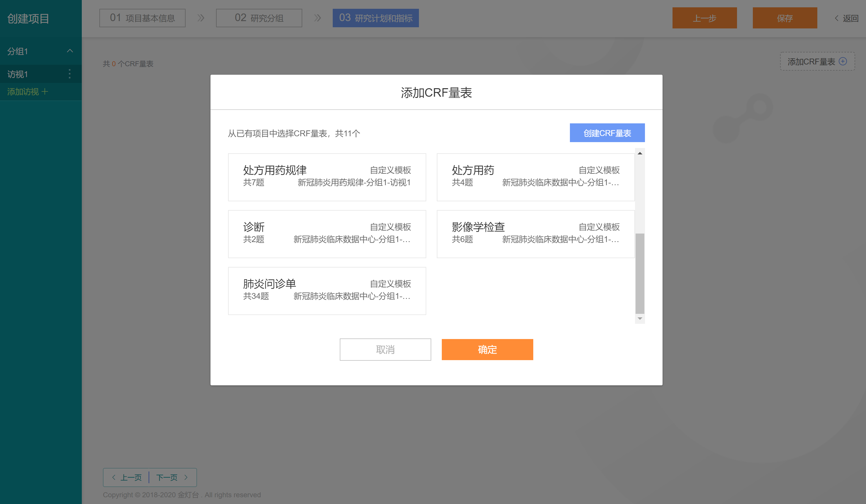Collapse the 分组1 group chevron
This screenshot has height=504, width=866.
[x=70, y=51]
